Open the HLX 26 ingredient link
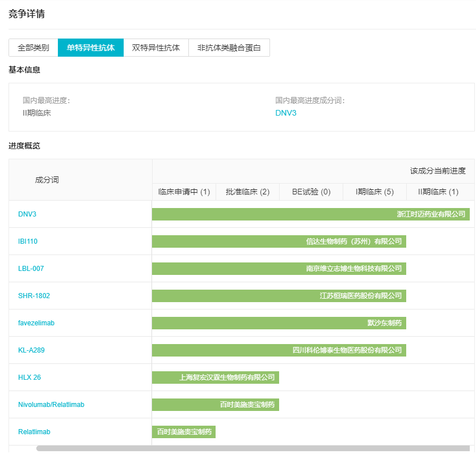The height and width of the screenshot is (458, 476). click(30, 378)
